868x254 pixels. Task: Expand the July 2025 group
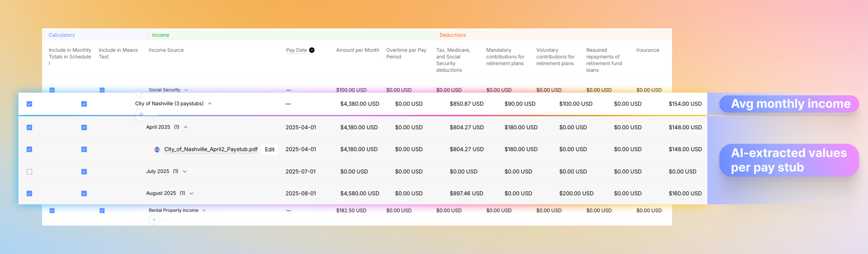coord(185,171)
